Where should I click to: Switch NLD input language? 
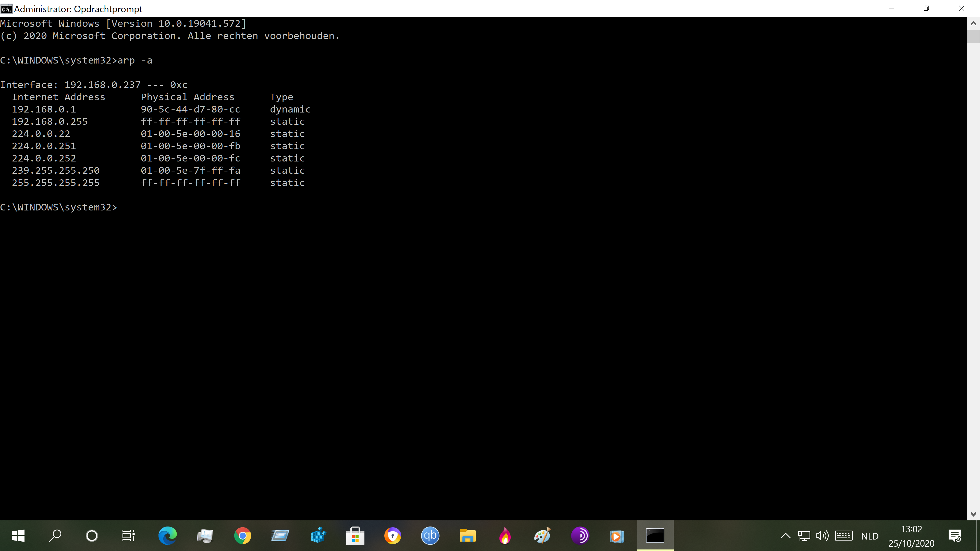870,536
